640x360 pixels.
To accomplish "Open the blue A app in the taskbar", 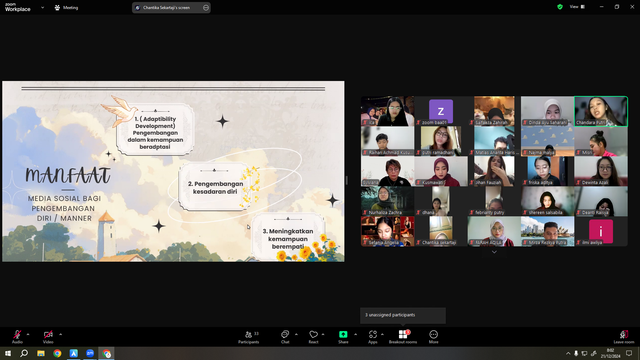I will click(x=73, y=353).
